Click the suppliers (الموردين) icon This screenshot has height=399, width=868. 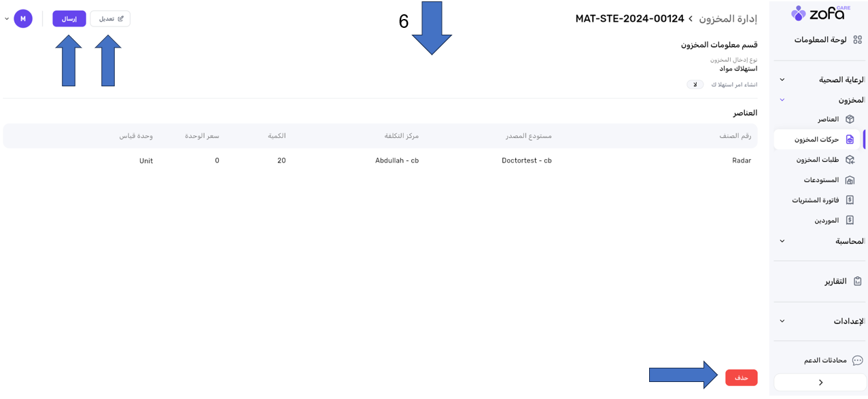pos(850,220)
